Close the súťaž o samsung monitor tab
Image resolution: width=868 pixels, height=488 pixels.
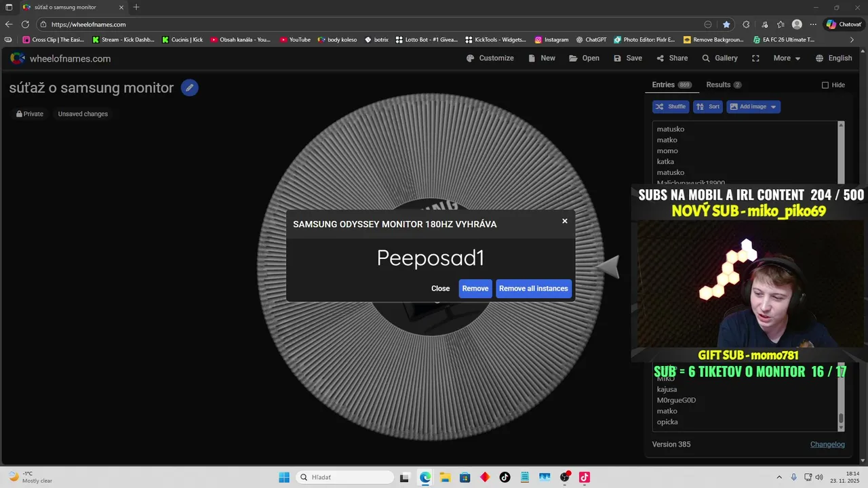[122, 7]
